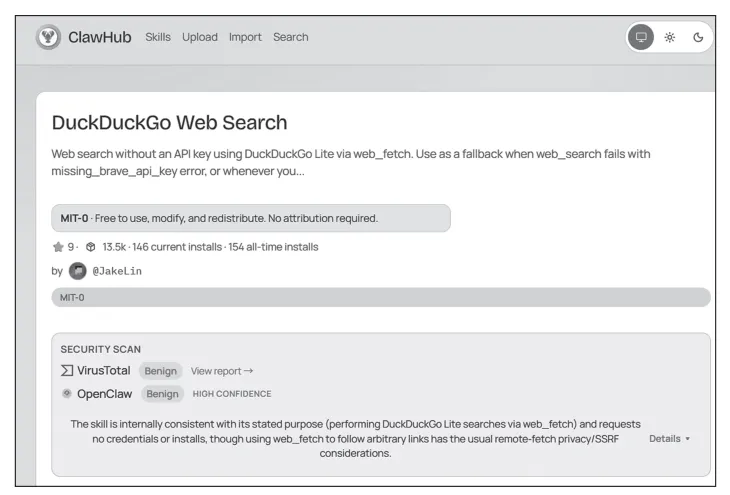730x495 pixels.
Task: Click the star rating icon
Action: (x=58, y=247)
